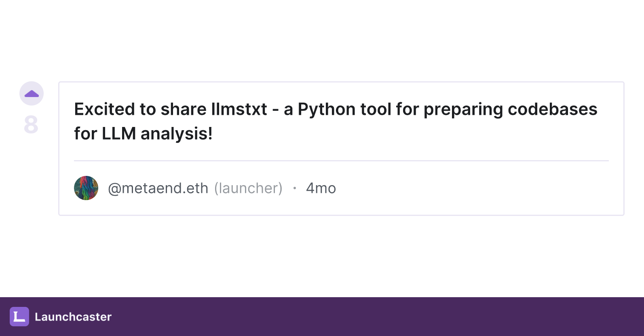Open the metaend.eth avatar picture
This screenshot has width=644, height=336.
coord(86,188)
